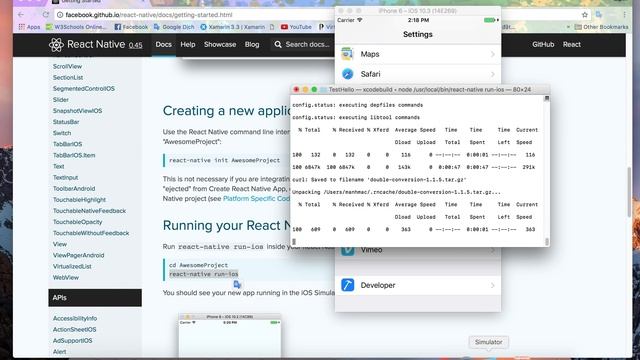Click the Maps app icon in Settings

347,54
